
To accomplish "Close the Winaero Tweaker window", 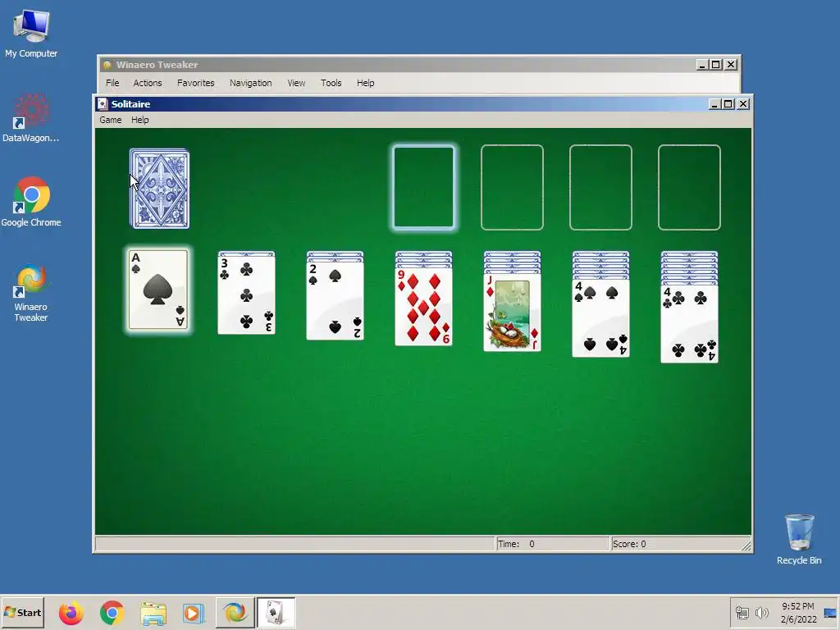I will (x=731, y=65).
